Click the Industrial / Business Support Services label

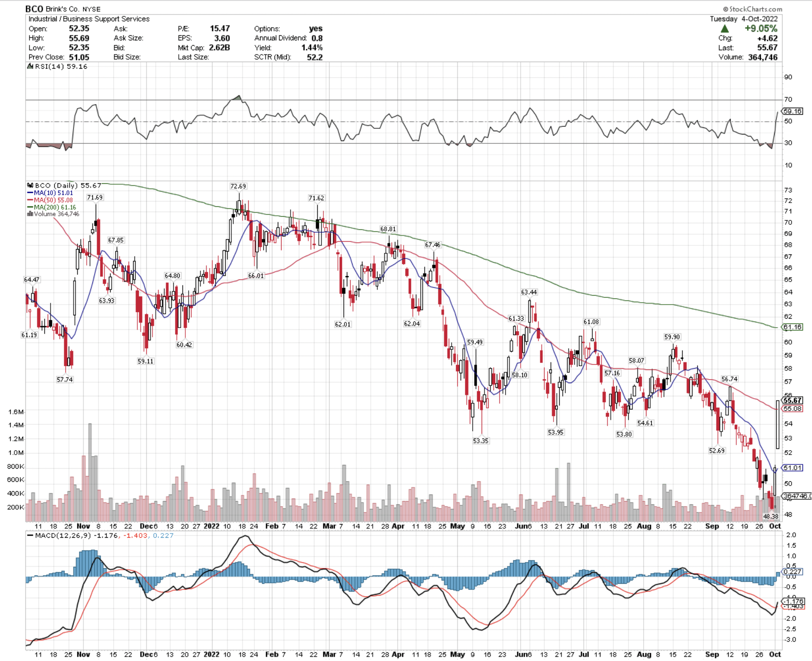coord(89,19)
